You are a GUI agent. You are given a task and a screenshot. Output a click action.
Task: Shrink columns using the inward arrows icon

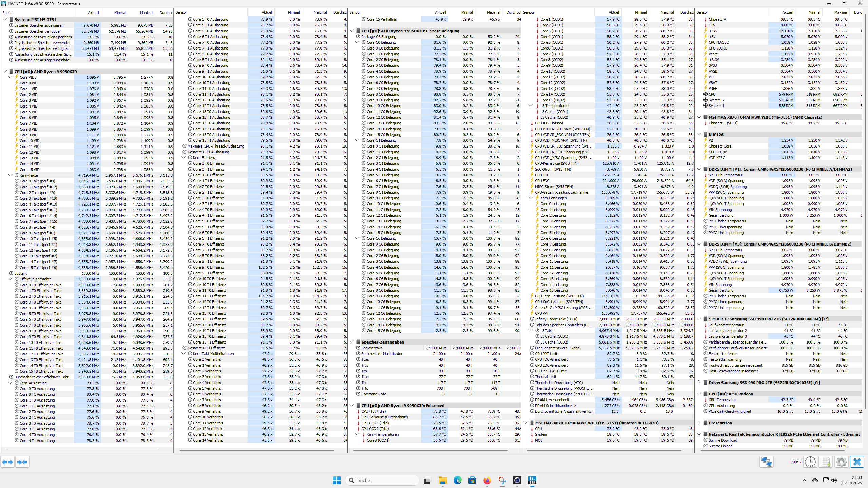click(22, 462)
